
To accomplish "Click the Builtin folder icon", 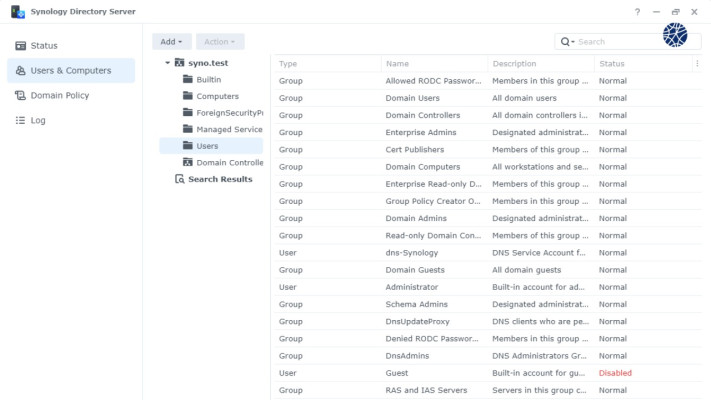I will [x=188, y=79].
